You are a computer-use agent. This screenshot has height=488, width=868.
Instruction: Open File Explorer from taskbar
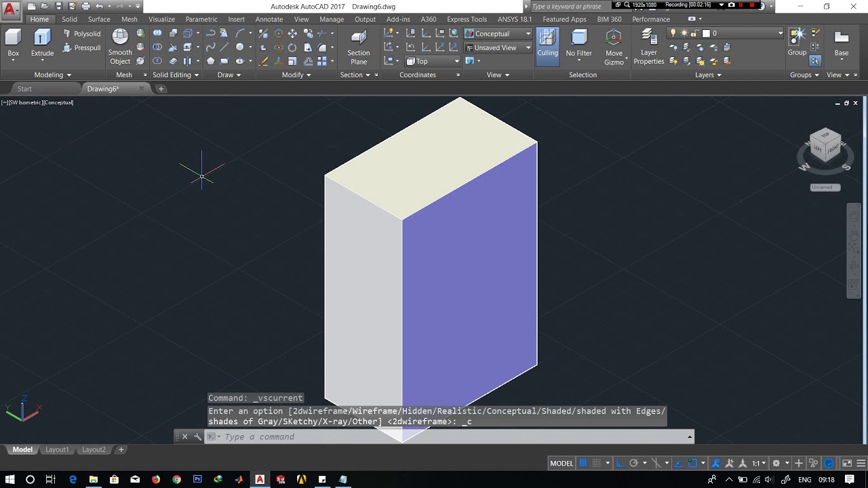93,479
